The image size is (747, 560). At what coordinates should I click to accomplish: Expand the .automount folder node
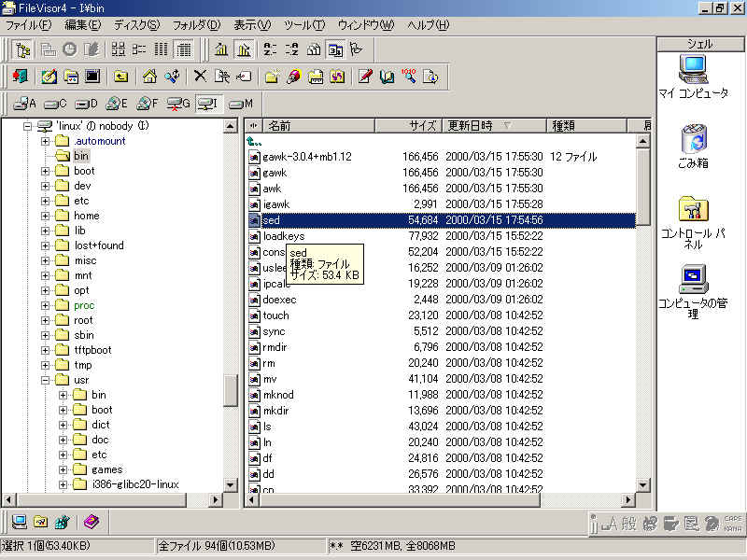[x=45, y=141]
